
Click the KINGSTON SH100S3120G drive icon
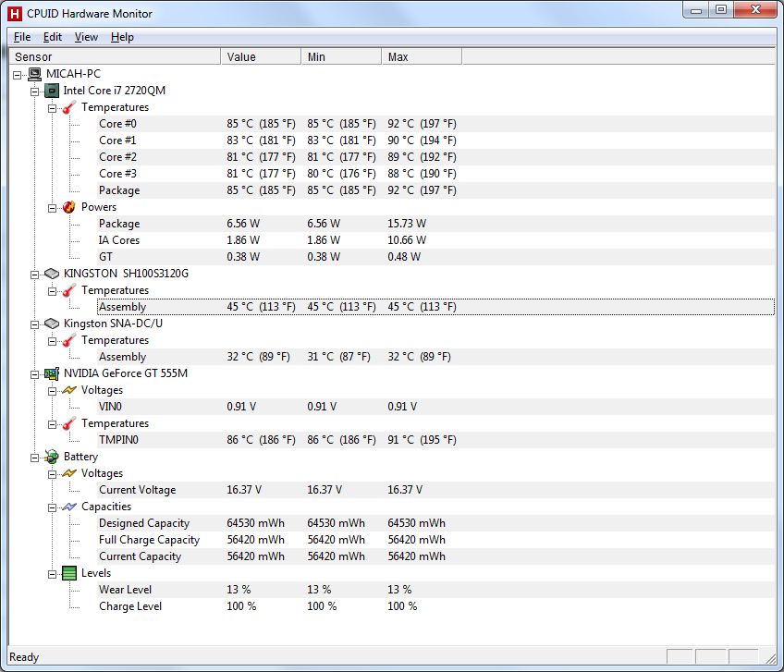[x=52, y=274]
